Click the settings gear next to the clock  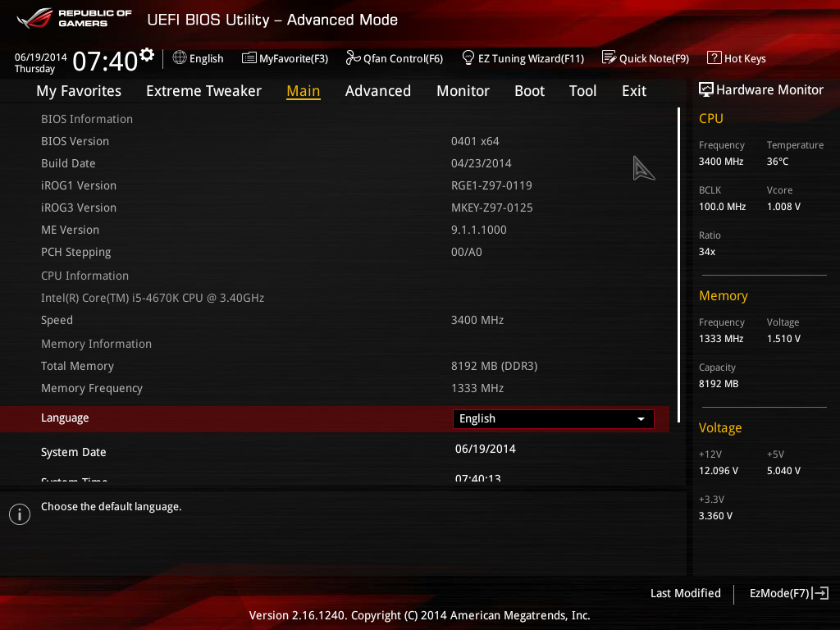pyautogui.click(x=147, y=55)
